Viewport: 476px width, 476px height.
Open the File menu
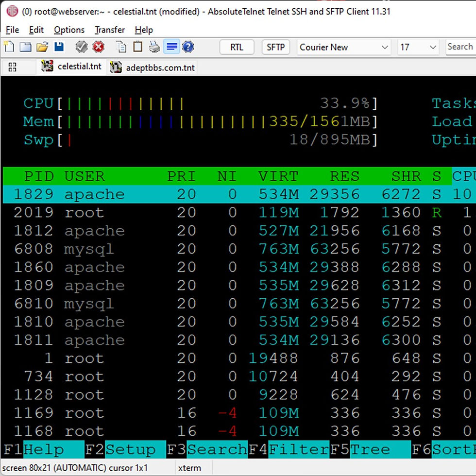pos(13,30)
